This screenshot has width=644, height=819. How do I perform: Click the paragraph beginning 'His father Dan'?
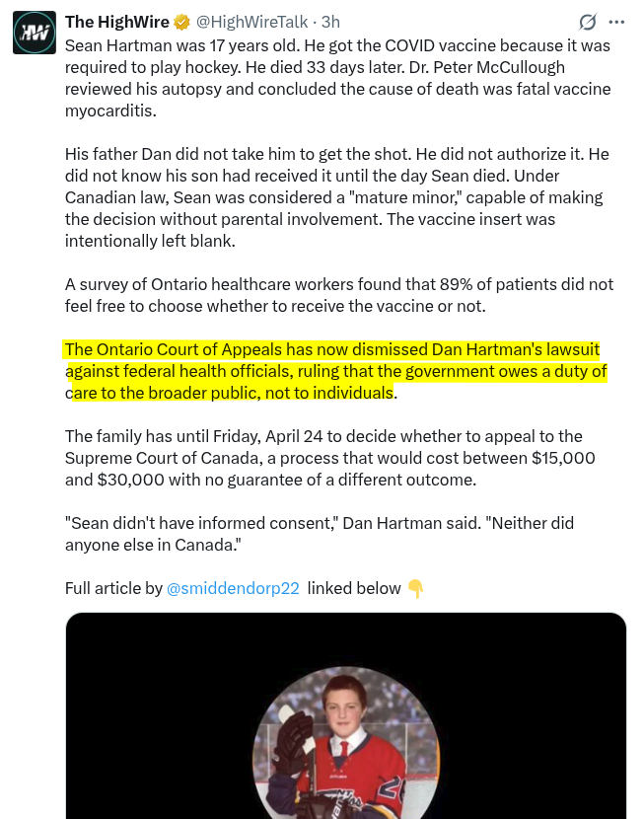tap(335, 197)
